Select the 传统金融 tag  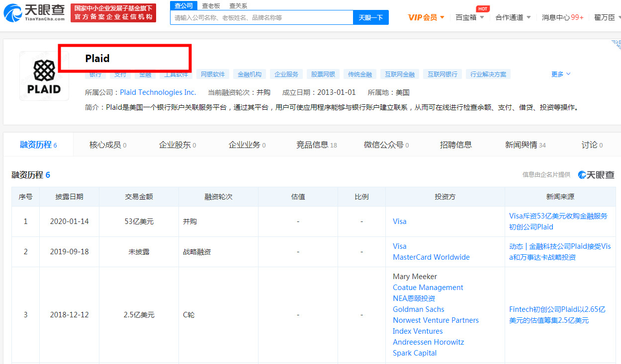pyautogui.click(x=360, y=74)
